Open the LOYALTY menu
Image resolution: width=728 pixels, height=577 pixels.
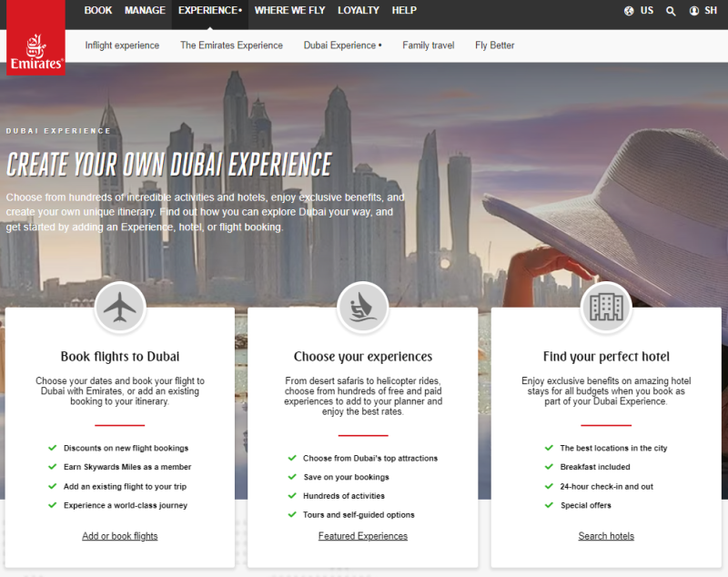tap(359, 10)
